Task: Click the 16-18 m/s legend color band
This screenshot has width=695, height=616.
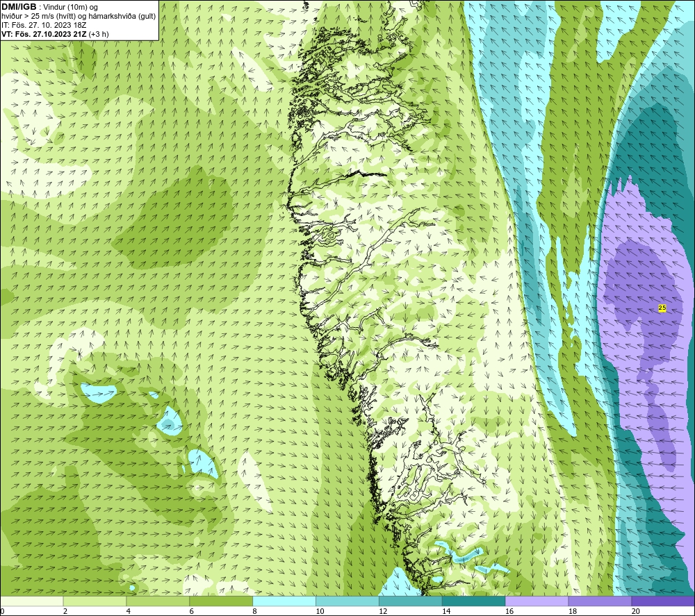Action: coord(537,601)
